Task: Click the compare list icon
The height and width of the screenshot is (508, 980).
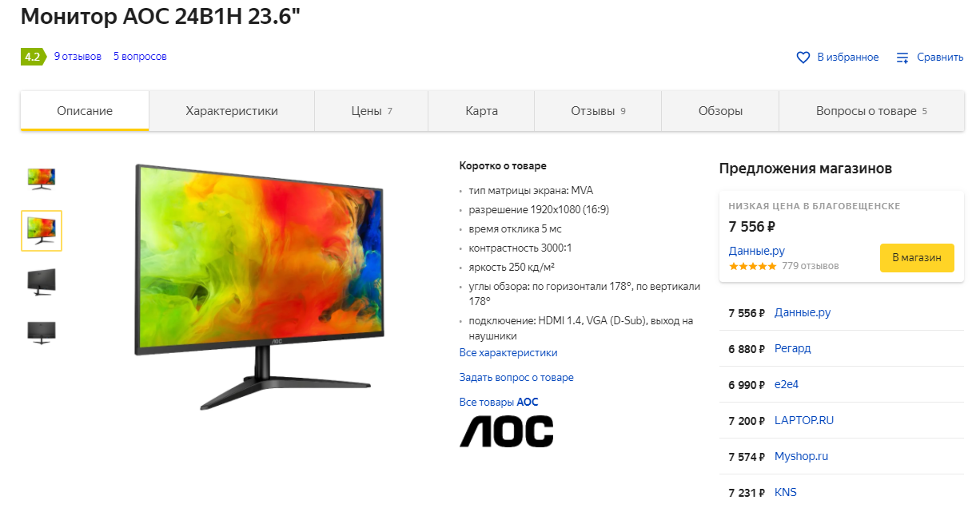Action: point(902,58)
